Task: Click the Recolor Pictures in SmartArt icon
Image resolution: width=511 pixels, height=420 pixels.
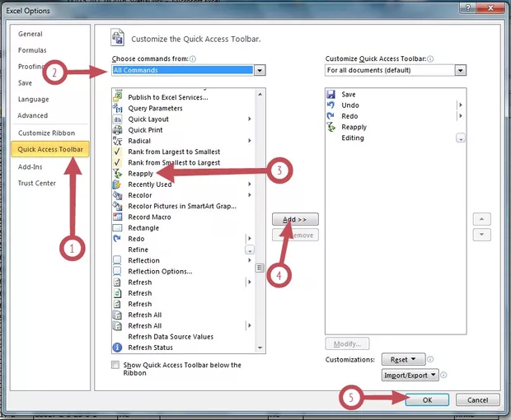Action: coord(117,206)
